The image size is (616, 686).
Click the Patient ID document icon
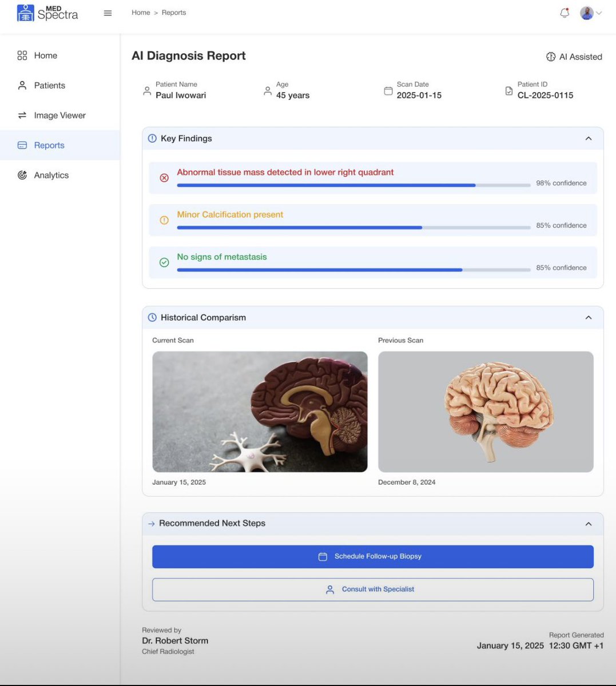tap(508, 90)
